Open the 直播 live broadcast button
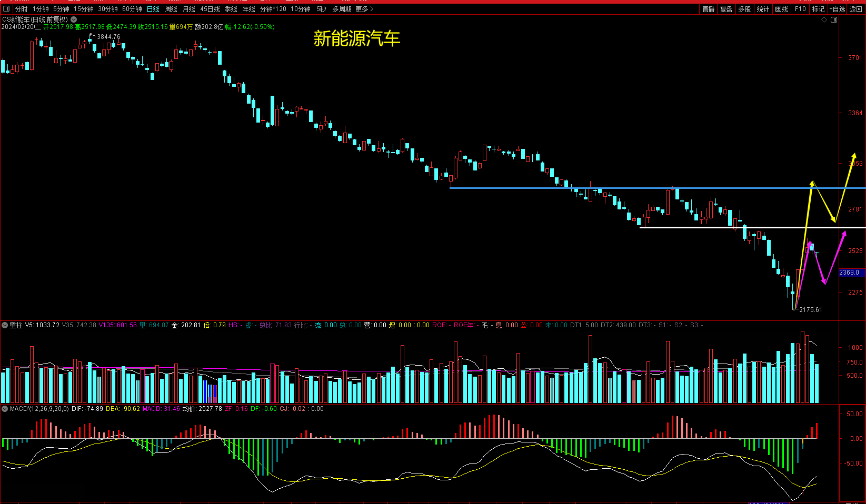 709,9
